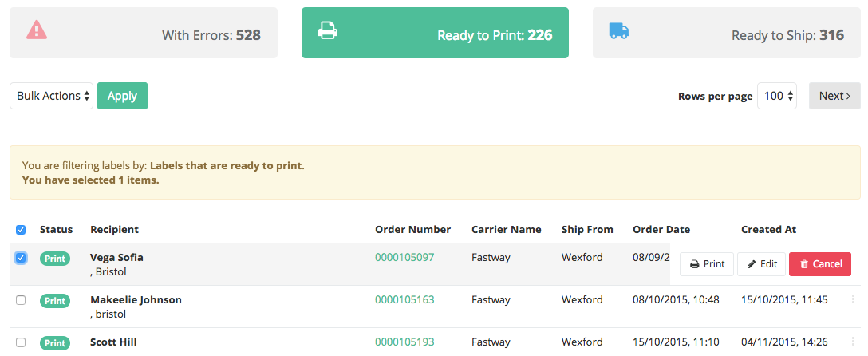
Task: Switch to the With Errors filter tab
Action: click(x=144, y=33)
